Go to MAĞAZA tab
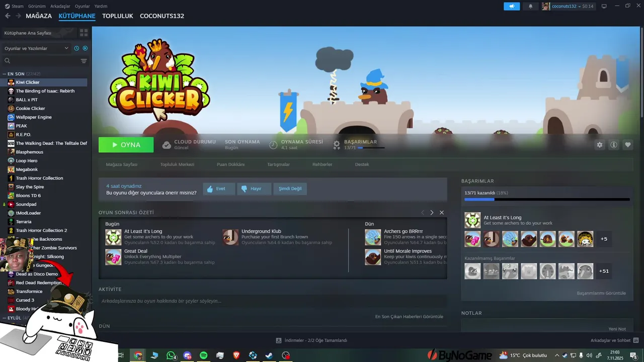Screen dimensions: 644x362 39,16
